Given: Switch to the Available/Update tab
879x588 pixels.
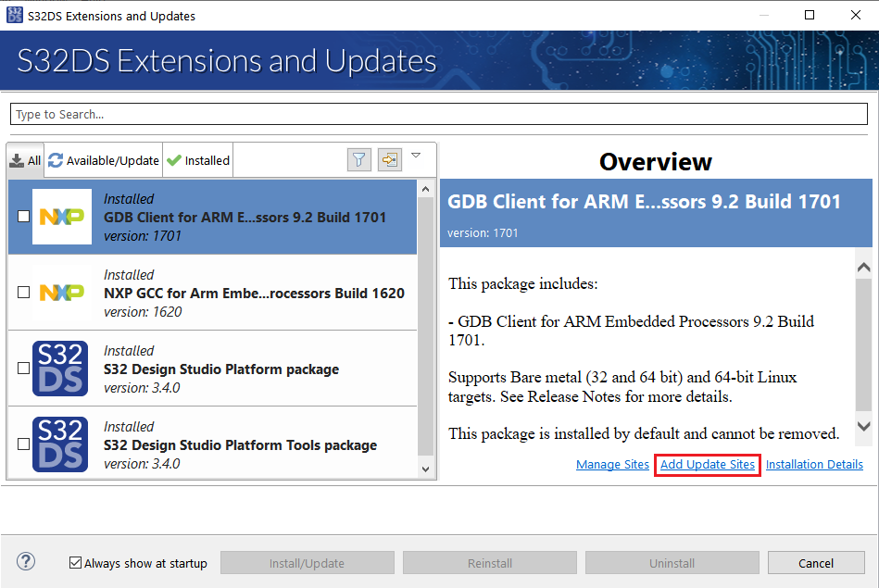Looking at the screenshot, I should pyautogui.click(x=104, y=160).
